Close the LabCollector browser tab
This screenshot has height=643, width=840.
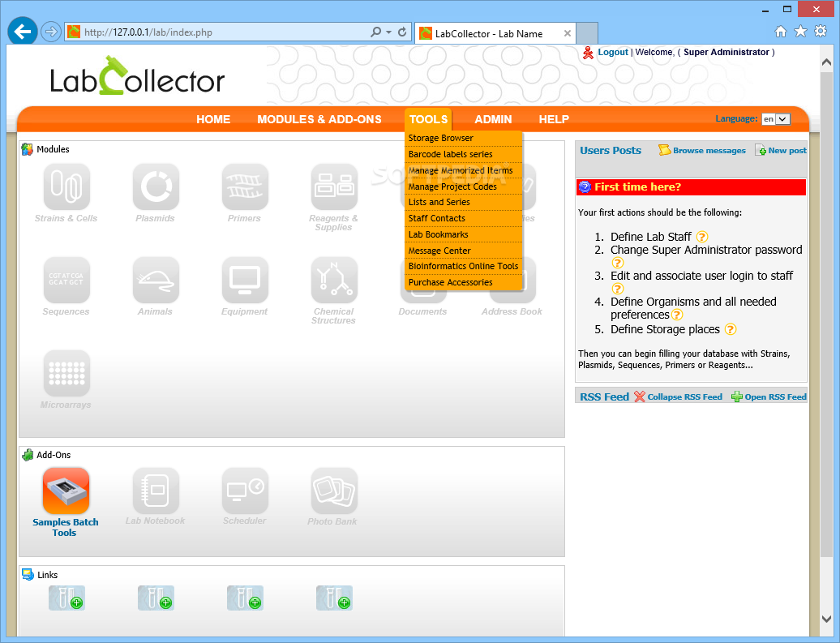click(x=568, y=33)
